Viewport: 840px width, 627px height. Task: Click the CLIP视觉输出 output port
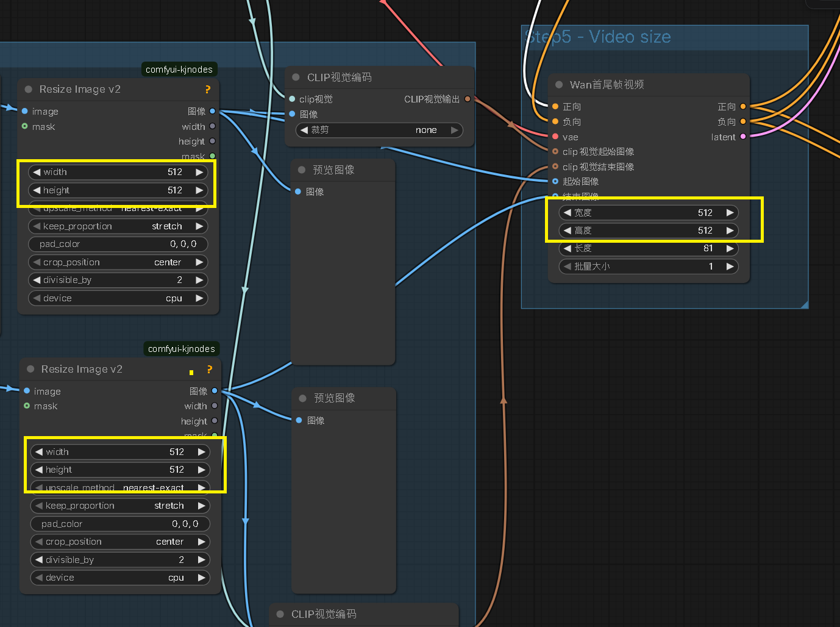point(468,99)
